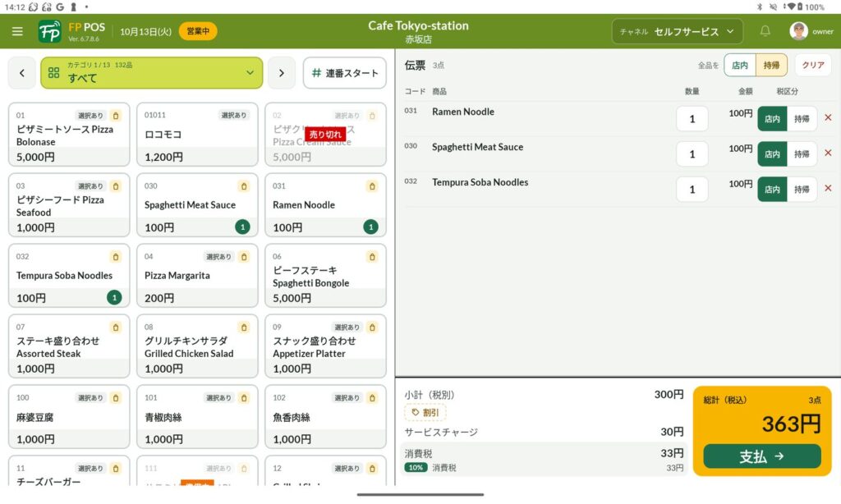Tap takeout bag icon on 魚香肉絲 card
Image resolution: width=841 pixels, height=504 pixels.
(x=372, y=398)
